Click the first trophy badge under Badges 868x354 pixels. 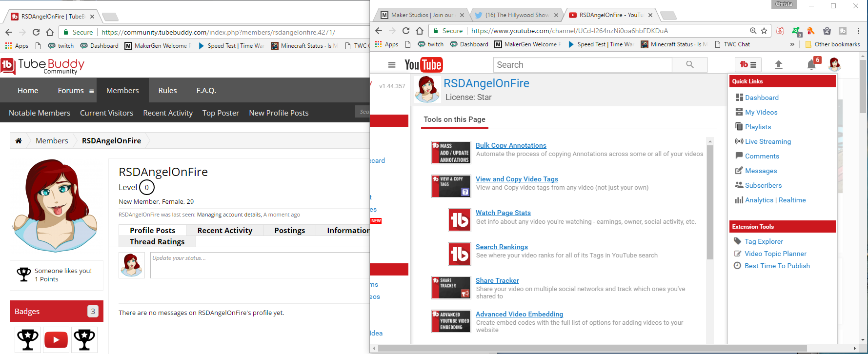(28, 339)
